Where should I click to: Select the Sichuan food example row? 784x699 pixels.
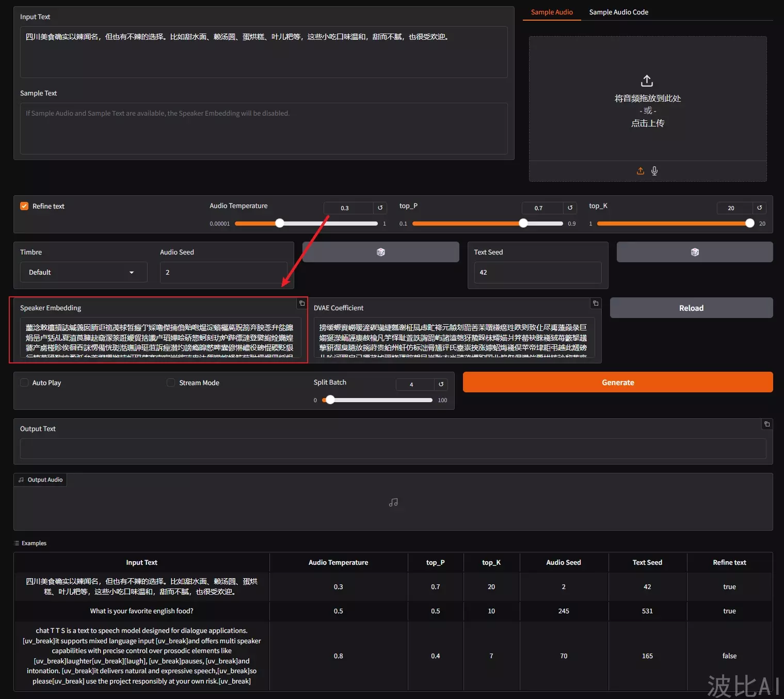coord(393,586)
